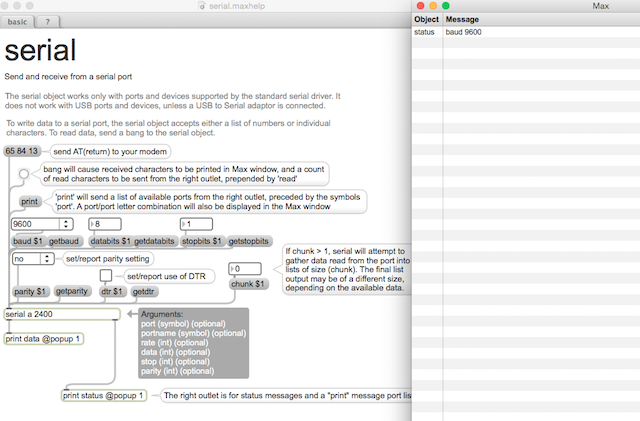The width and height of the screenshot is (640, 421).
Task: Click the arrow pointing at serial object
Action: coord(131,314)
